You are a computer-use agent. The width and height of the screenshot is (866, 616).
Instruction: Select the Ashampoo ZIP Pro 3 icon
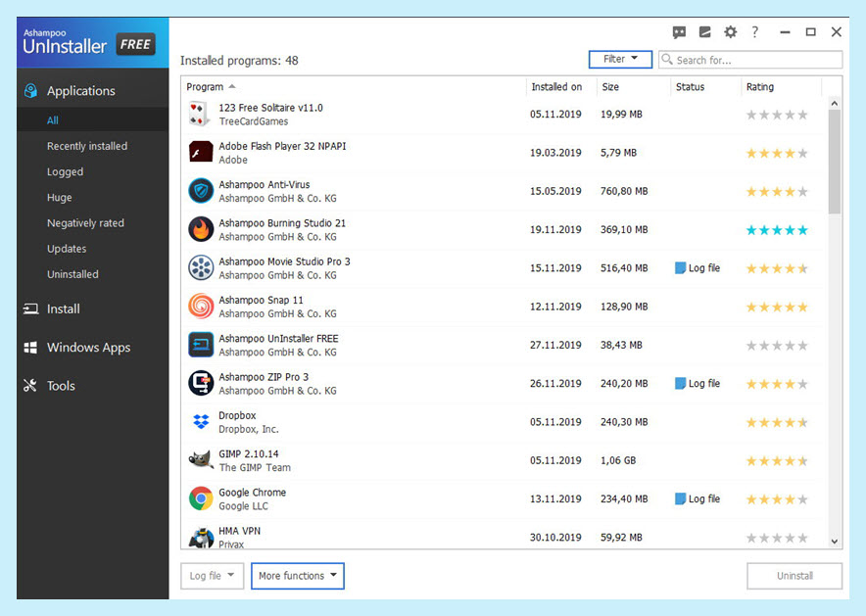pyautogui.click(x=201, y=383)
